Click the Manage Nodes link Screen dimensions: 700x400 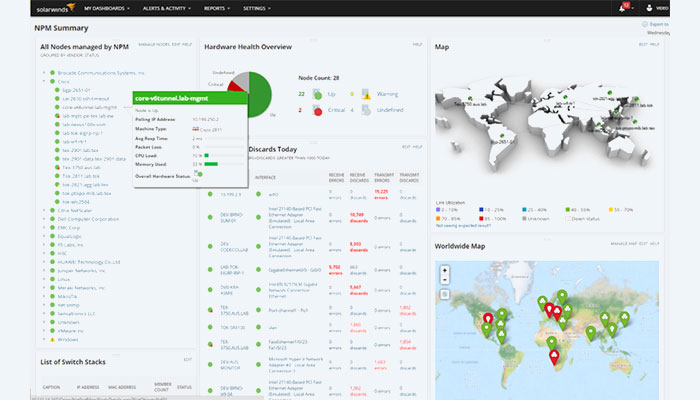coord(154,45)
